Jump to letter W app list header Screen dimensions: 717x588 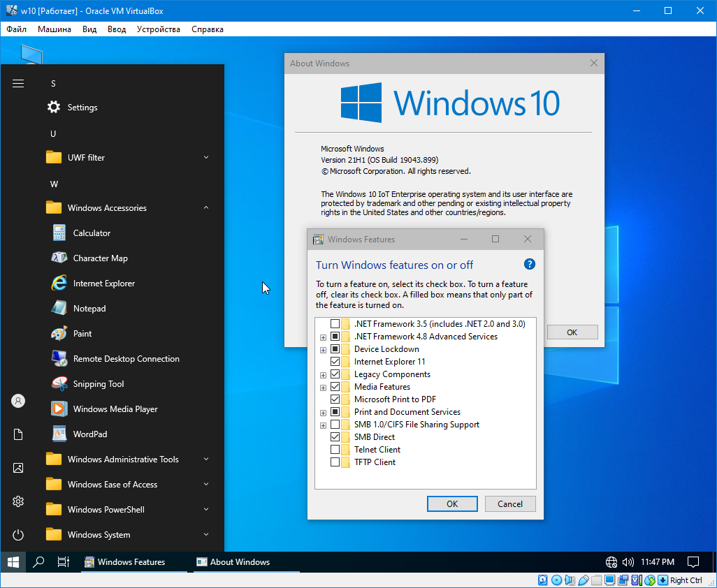point(54,184)
